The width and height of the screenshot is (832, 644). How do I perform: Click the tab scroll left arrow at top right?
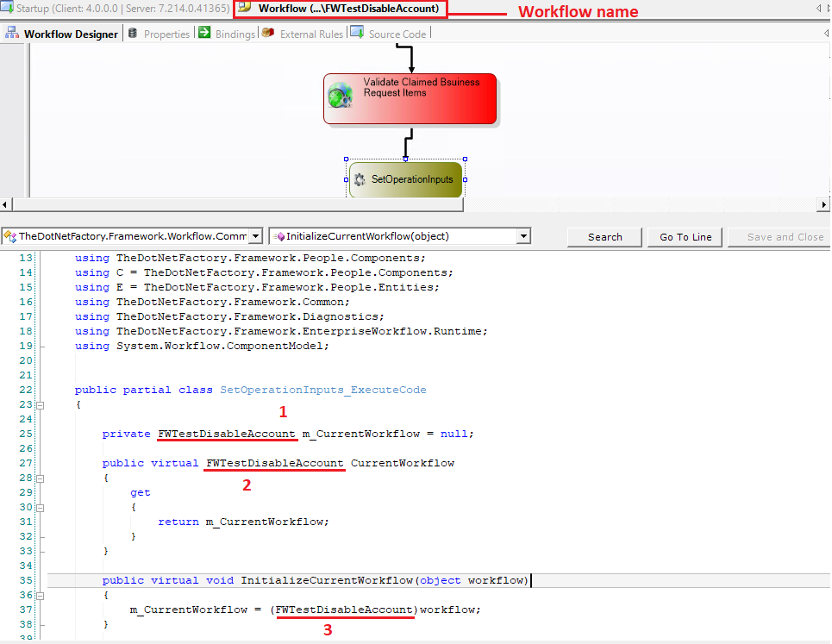point(819,9)
